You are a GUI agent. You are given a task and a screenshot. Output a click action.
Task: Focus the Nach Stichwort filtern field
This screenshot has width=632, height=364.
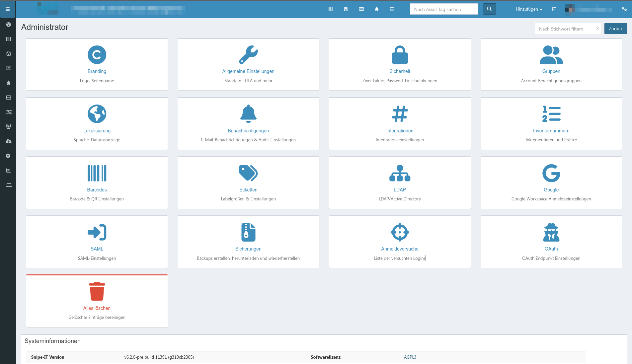click(564, 29)
